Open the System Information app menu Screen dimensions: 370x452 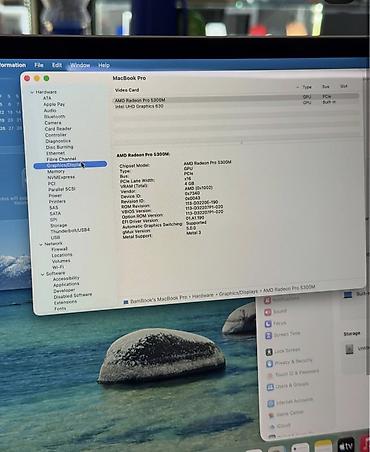(x=13, y=65)
